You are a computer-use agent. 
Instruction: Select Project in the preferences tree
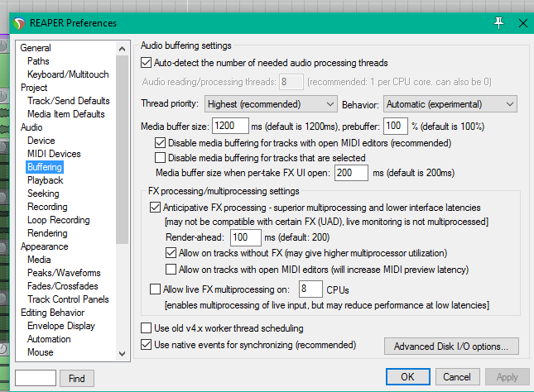tap(34, 88)
